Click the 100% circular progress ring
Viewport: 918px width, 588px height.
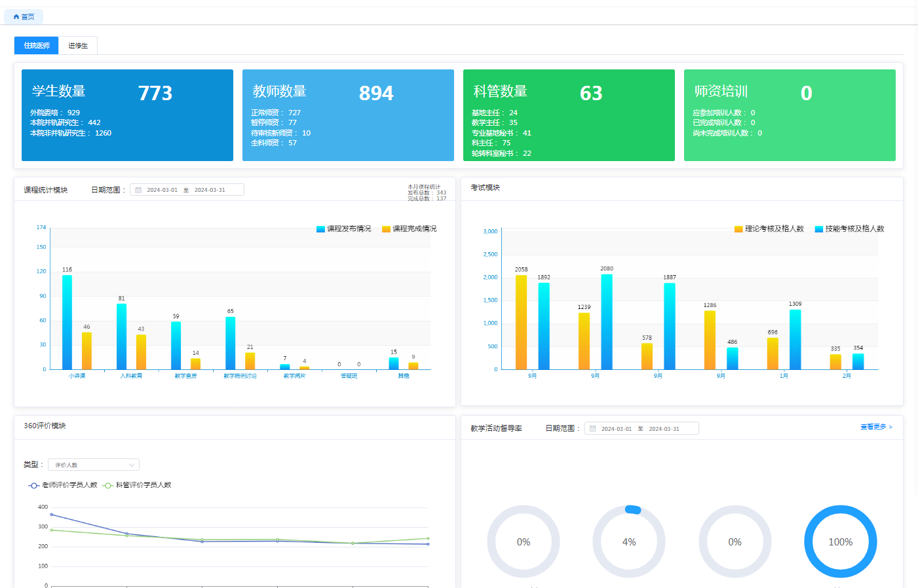coord(840,542)
